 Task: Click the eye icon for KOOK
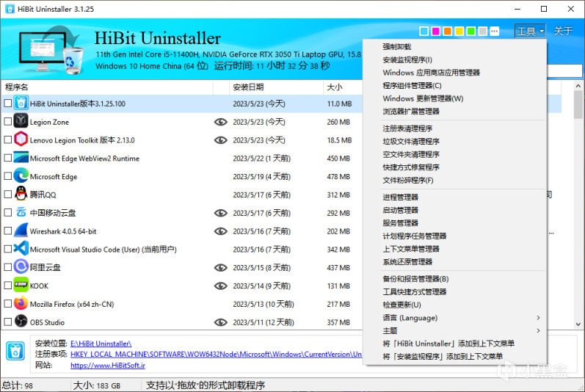click(221, 286)
